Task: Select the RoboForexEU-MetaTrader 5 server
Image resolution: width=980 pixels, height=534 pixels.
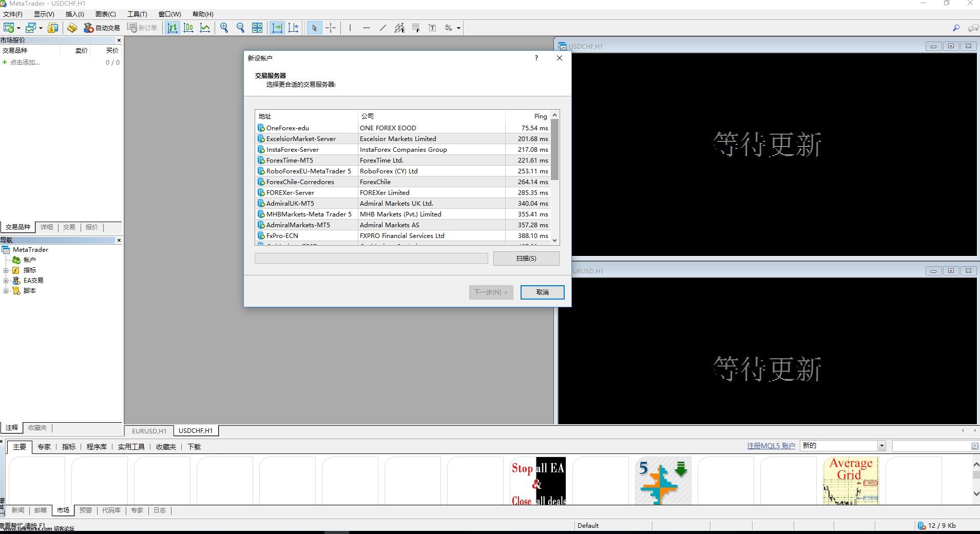Action: coord(402,171)
